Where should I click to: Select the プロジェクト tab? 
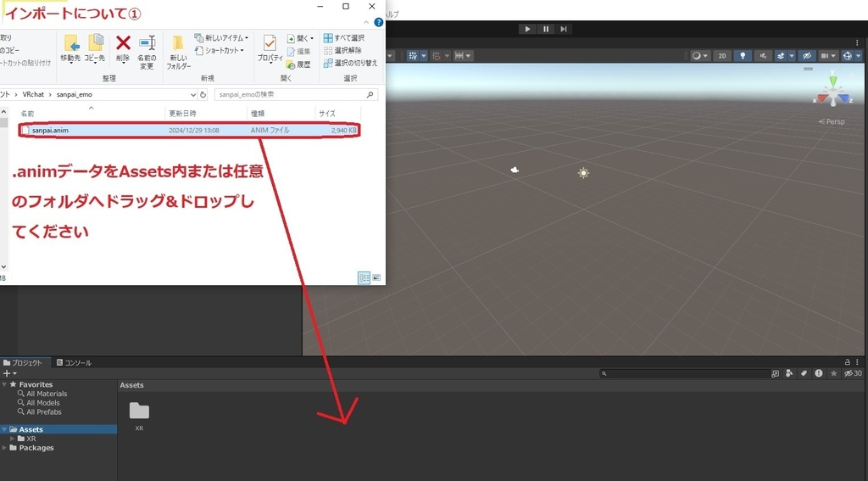23,362
